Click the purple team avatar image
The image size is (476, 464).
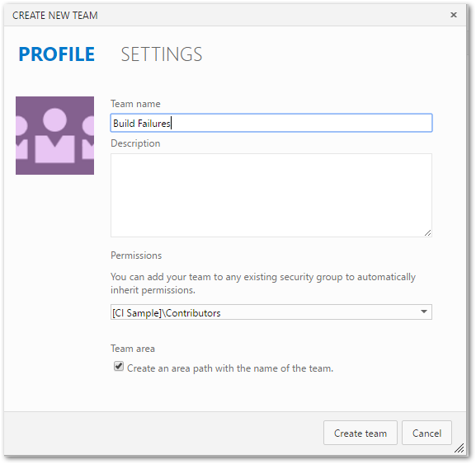coord(54,135)
